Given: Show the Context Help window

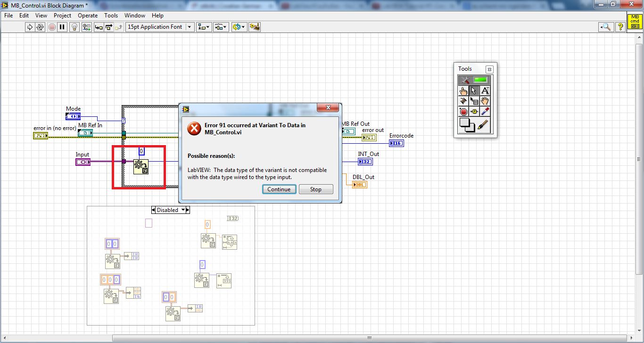Looking at the screenshot, I should (620, 27).
